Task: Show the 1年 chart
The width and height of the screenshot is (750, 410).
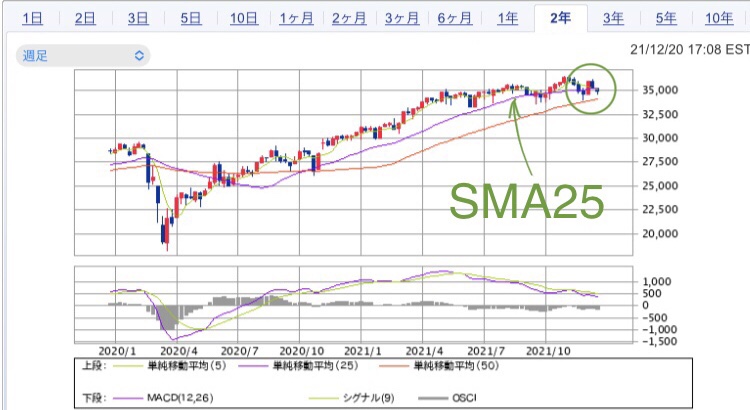Action: [x=507, y=18]
